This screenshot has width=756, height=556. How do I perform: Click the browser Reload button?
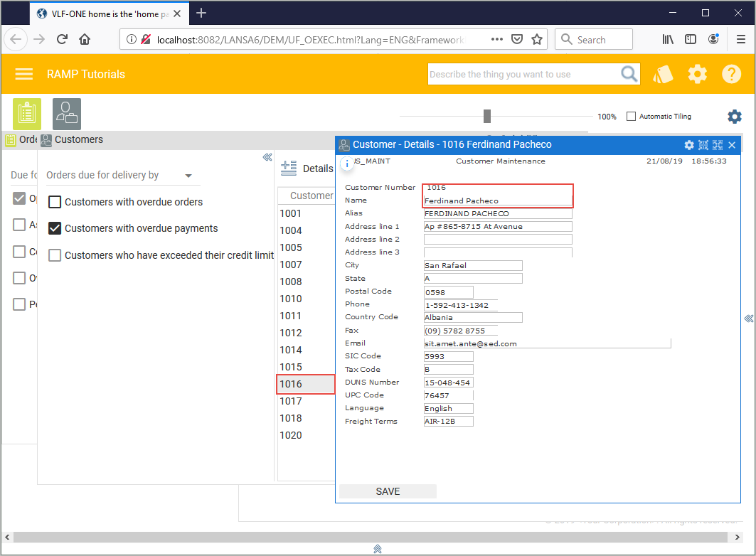[x=62, y=40]
